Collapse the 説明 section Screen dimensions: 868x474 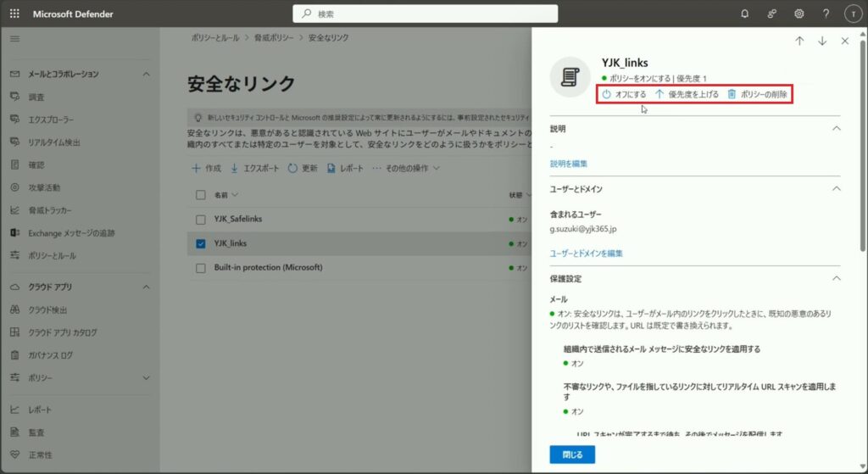[836, 129]
